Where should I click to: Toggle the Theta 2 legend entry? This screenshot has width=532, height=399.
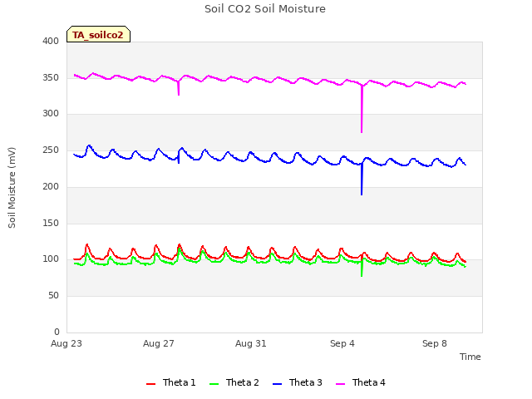click(234, 382)
